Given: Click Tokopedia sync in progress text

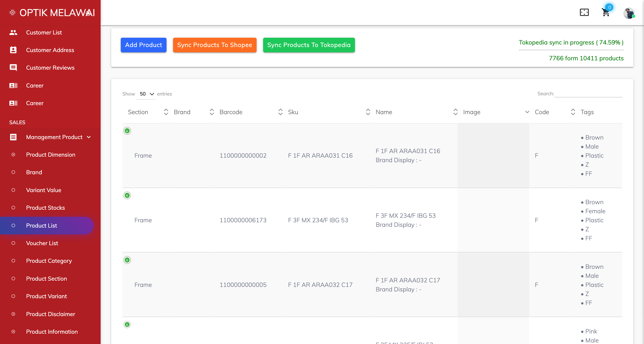Looking at the screenshot, I should point(571,42).
